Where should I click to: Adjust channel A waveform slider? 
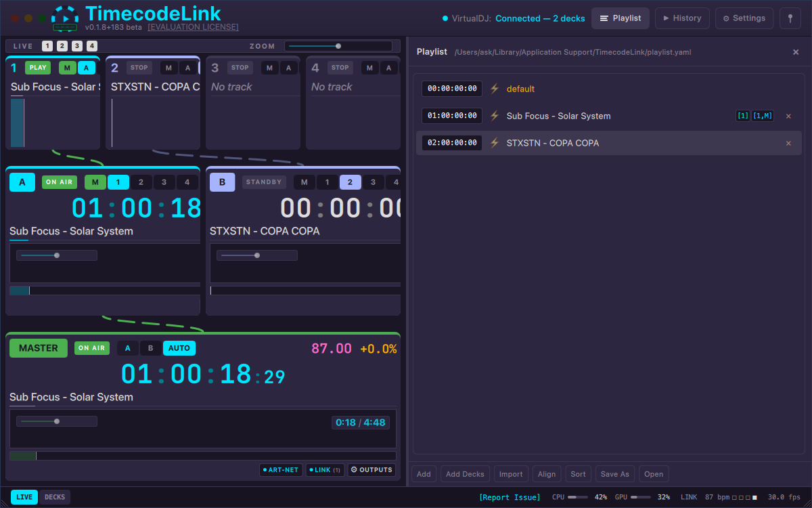(57, 255)
